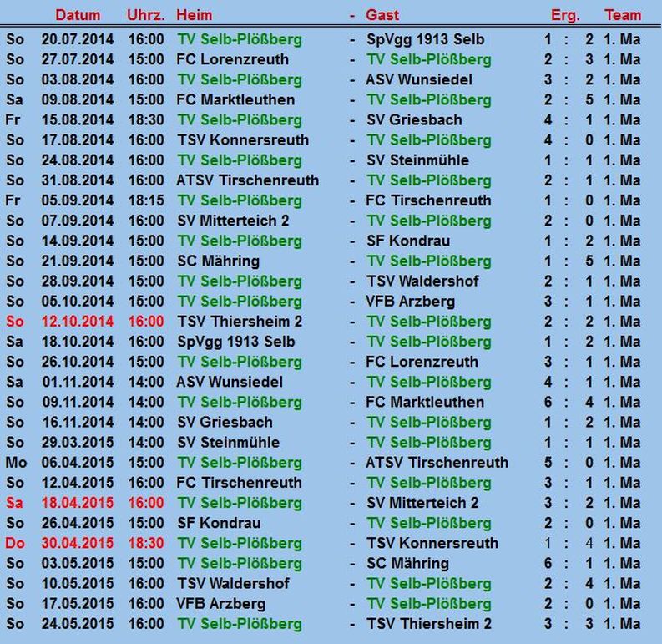Select home team ASV Wunsiedel on 01.11.2014
Image resolution: width=662 pixels, height=644 pixels.
(230, 382)
